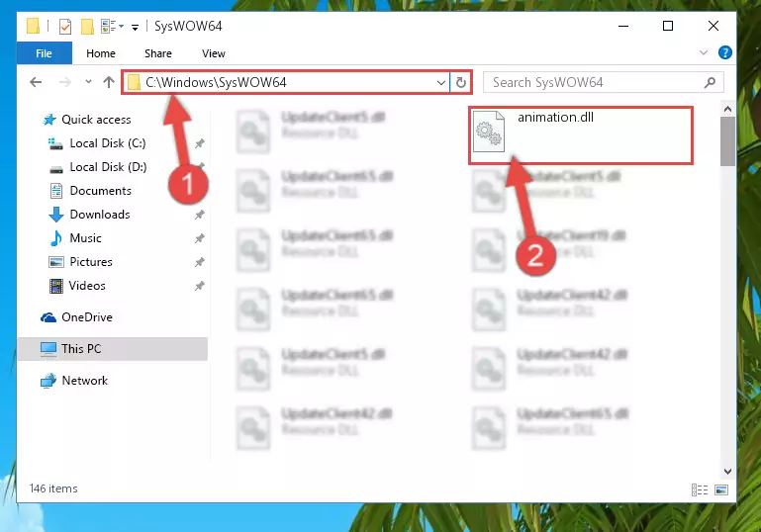Click the pin icon beside Local Disk (C:)
Image resolution: width=761 pixels, height=532 pixels.
[199, 143]
